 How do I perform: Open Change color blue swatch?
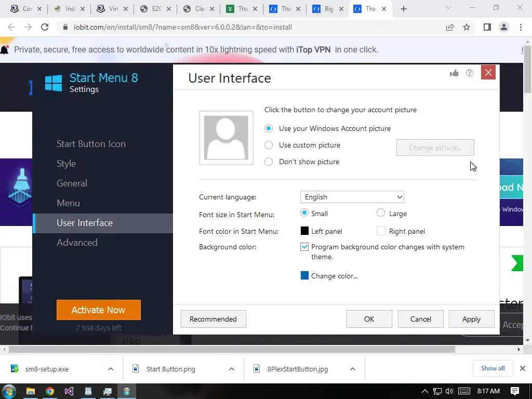pos(304,275)
